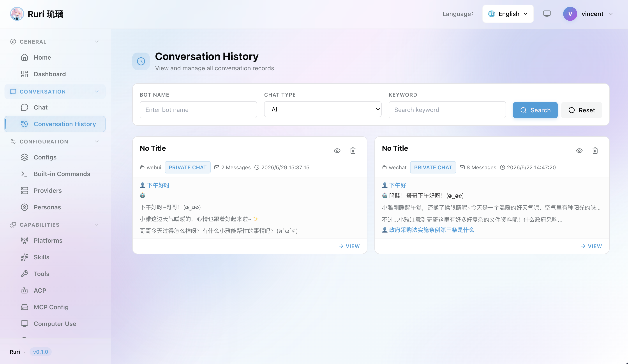Click PRIVATE CHAT tag on wechat card
This screenshot has width=628, height=364.
click(433, 167)
